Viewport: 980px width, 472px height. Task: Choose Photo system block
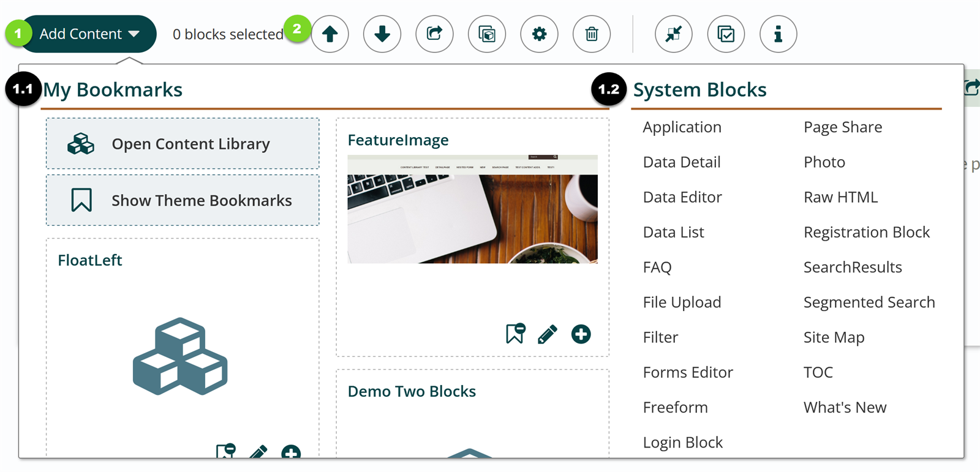click(x=824, y=162)
